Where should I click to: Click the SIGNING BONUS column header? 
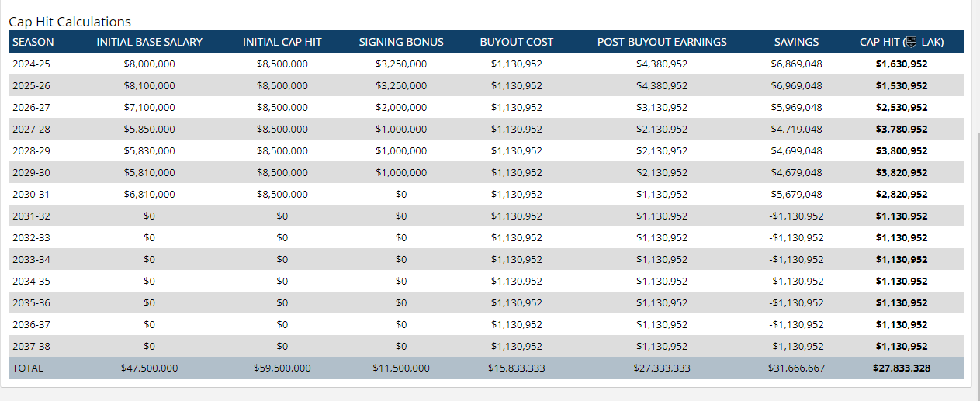(401, 42)
